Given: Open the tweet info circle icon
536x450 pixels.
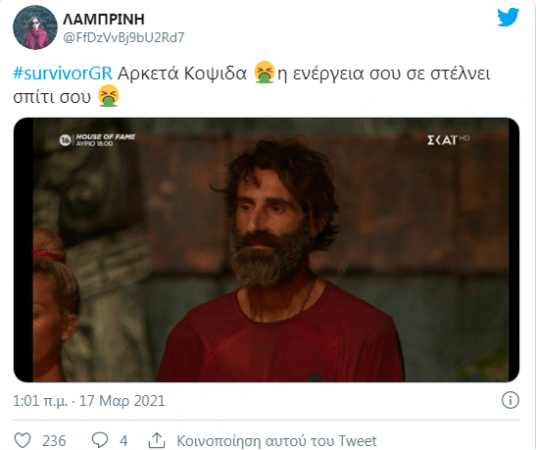Looking at the screenshot, I should 510,400.
